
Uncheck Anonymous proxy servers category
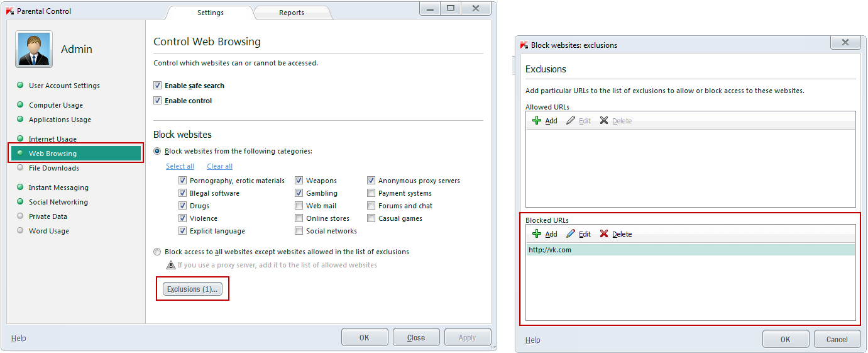(371, 181)
